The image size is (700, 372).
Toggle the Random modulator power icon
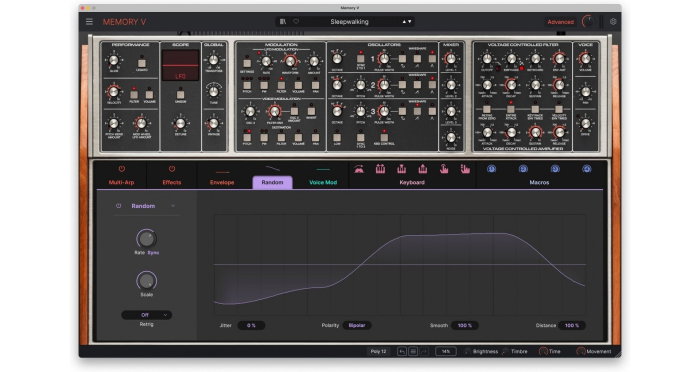[118, 206]
